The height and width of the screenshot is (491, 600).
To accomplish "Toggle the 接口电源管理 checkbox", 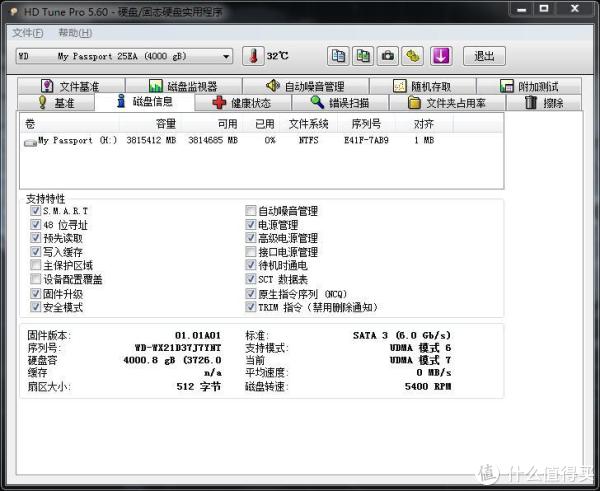I will (x=251, y=251).
